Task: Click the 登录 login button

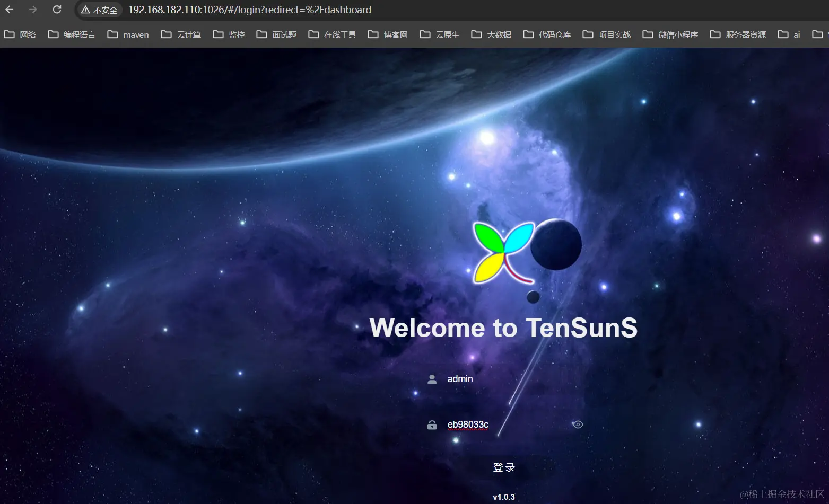Action: click(x=504, y=467)
